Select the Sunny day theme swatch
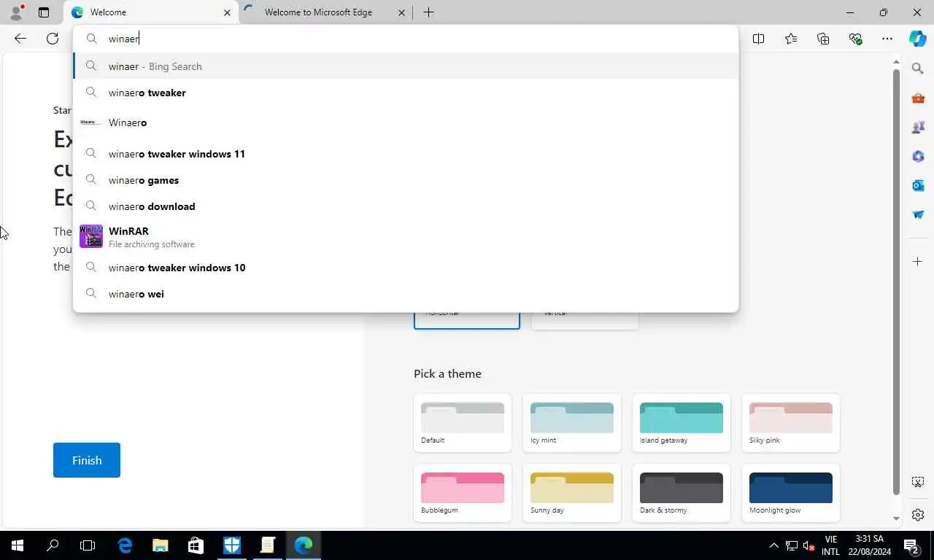The height and width of the screenshot is (560, 934). tap(572, 493)
